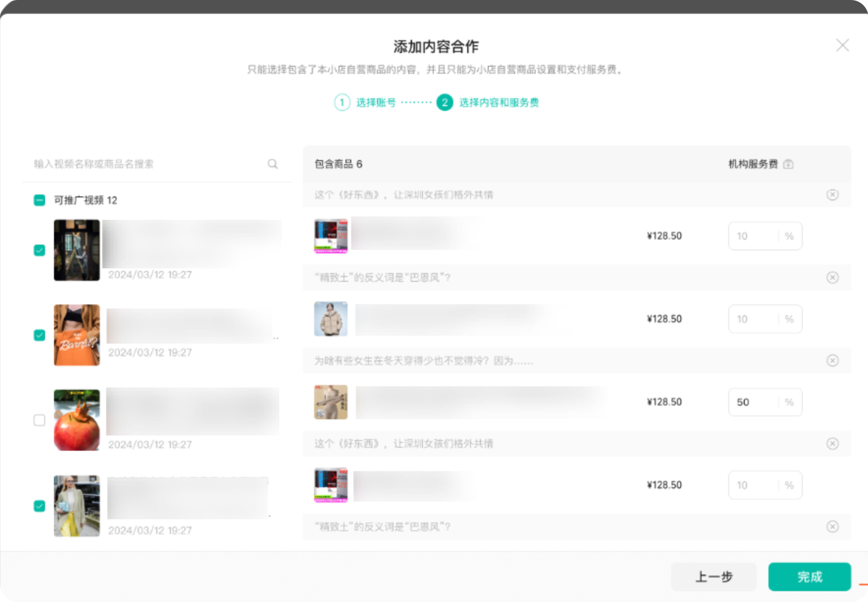Check the pomegranate video checkbox
The height and width of the screenshot is (602, 868).
pos(39,420)
